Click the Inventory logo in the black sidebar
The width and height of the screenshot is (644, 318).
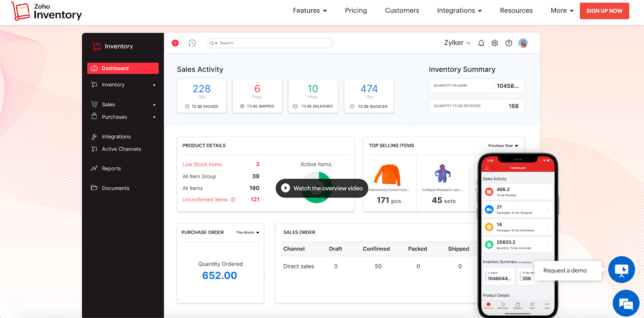(112, 46)
